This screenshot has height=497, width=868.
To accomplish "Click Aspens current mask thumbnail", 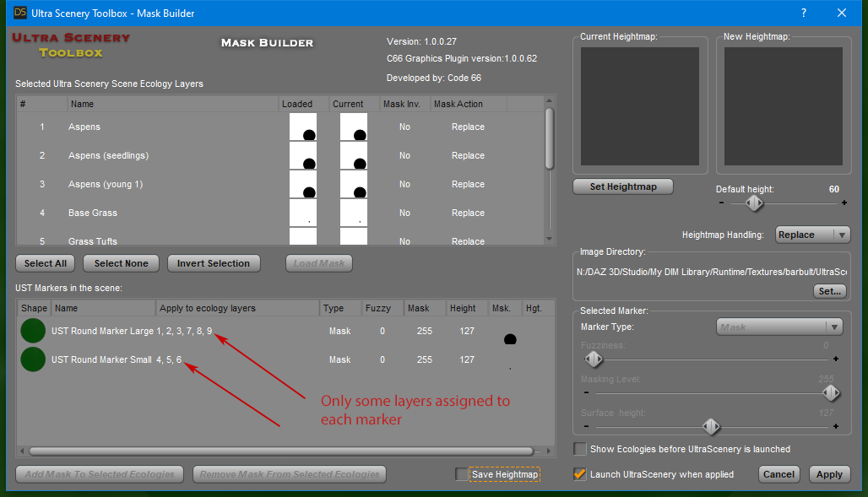I will tap(354, 127).
